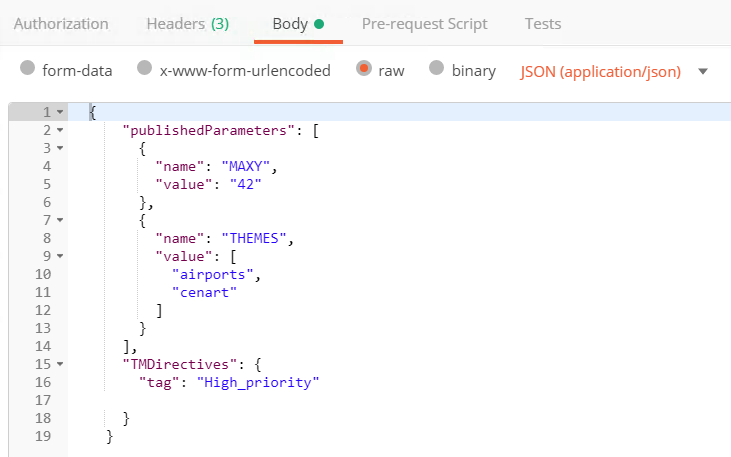
Task: Click line number 17 in the gutter
Action: coord(43,400)
